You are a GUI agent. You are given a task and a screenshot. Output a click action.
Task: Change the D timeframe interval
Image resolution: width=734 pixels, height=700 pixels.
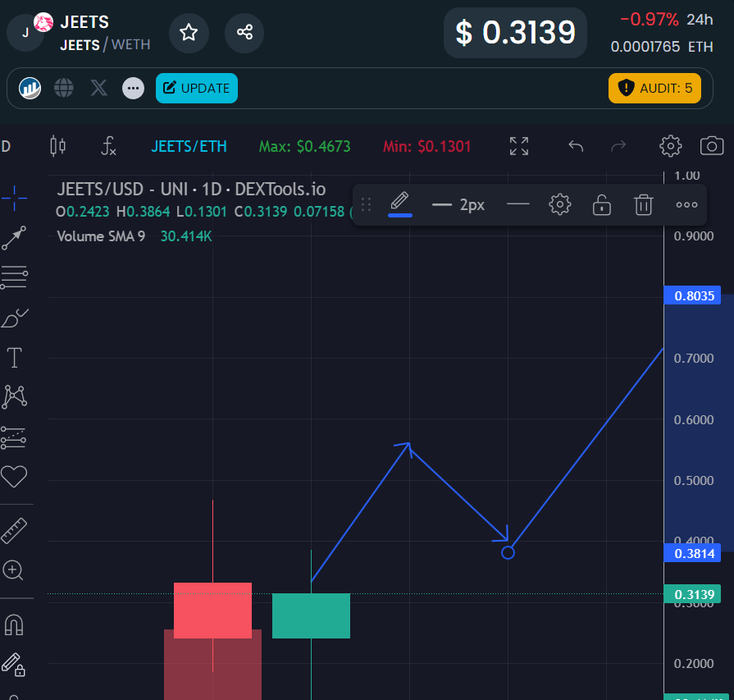[x=6, y=147]
